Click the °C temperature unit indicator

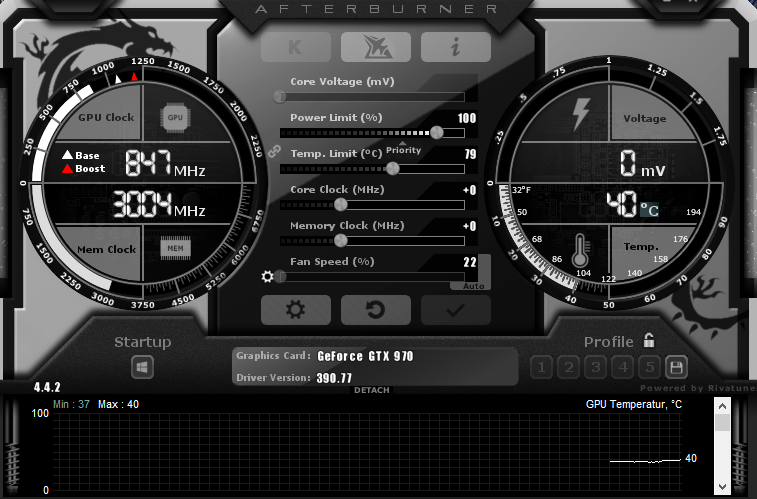[x=649, y=210]
